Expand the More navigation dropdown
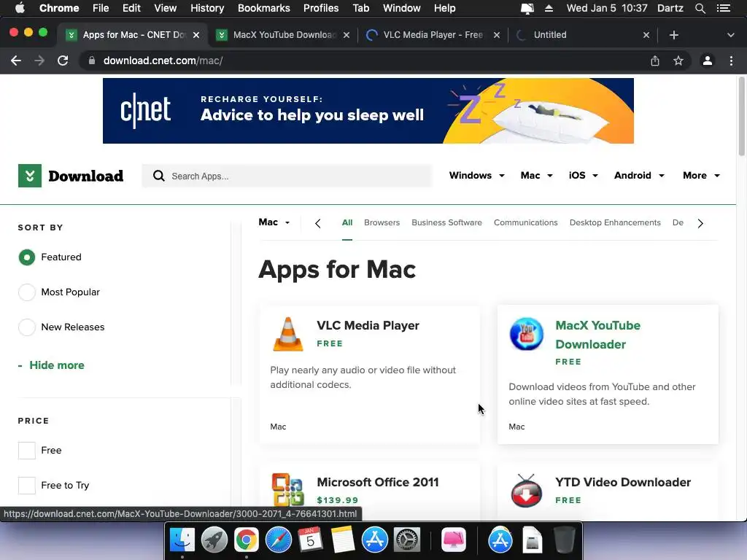 point(701,175)
